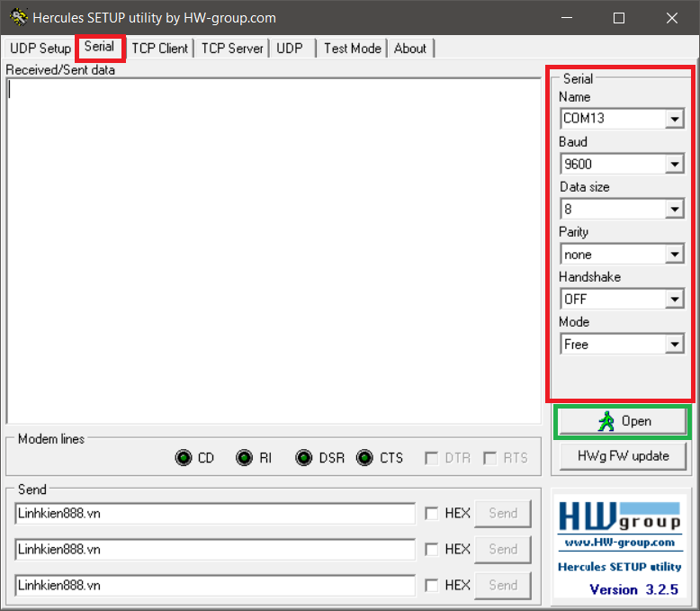Enable HEX for the third send line

click(x=431, y=585)
